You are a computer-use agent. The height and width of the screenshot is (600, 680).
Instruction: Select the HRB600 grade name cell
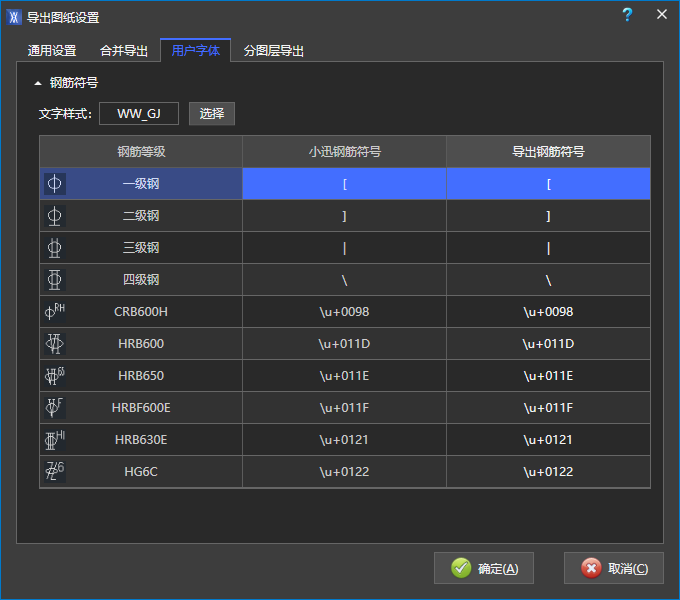tap(141, 344)
